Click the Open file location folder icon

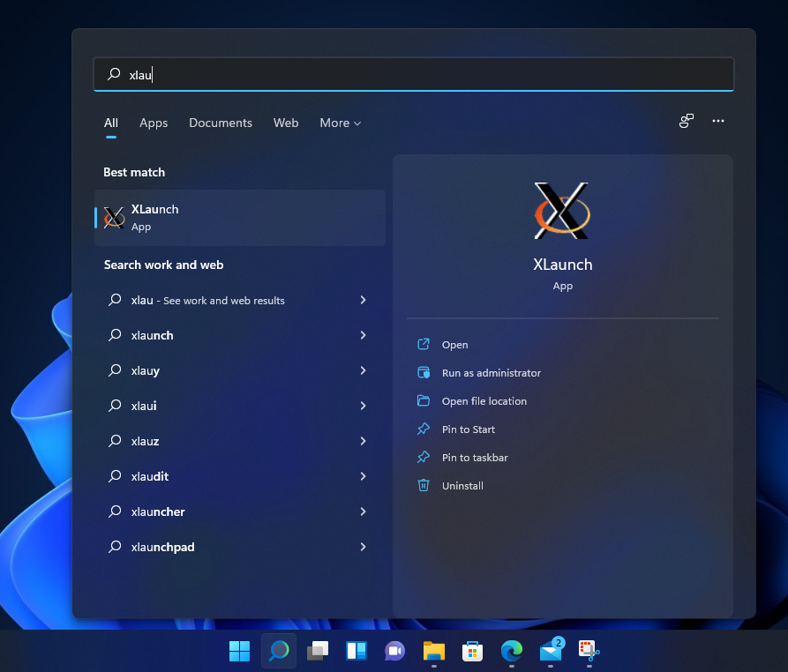point(424,400)
